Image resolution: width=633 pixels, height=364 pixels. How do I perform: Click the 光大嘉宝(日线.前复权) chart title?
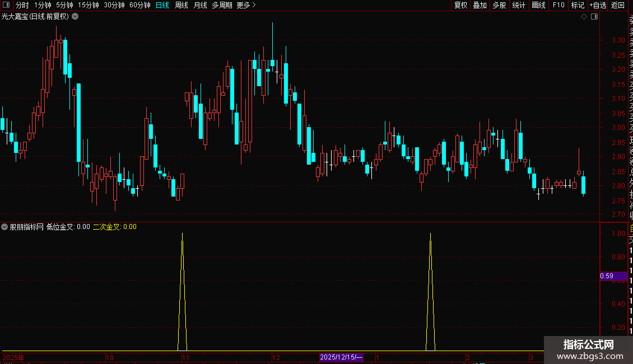35,17
